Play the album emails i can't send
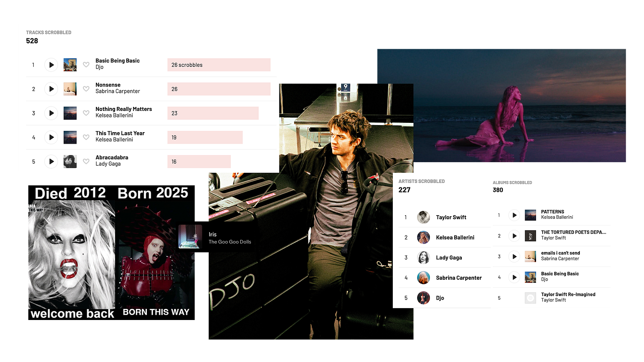Image resolution: width=644 pixels, height=362 pixels. coord(514,256)
